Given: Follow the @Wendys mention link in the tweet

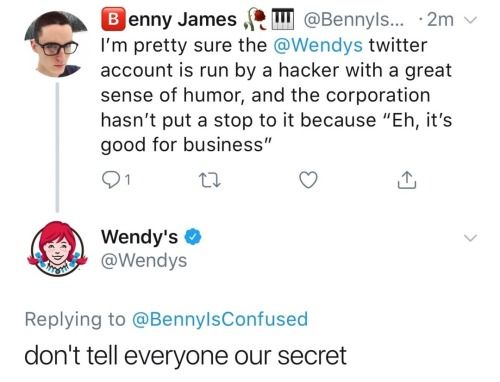Looking at the screenshot, I should (318, 45).
